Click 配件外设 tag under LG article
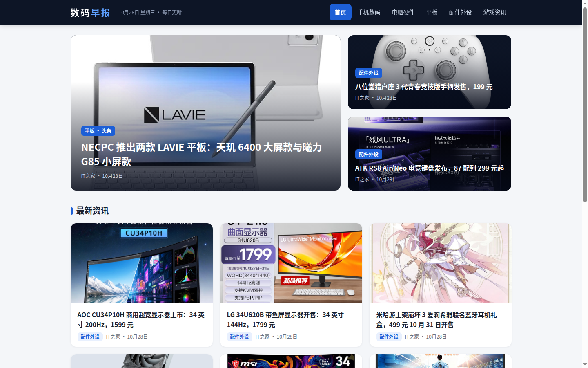This screenshot has height=368, width=588. 239,337
